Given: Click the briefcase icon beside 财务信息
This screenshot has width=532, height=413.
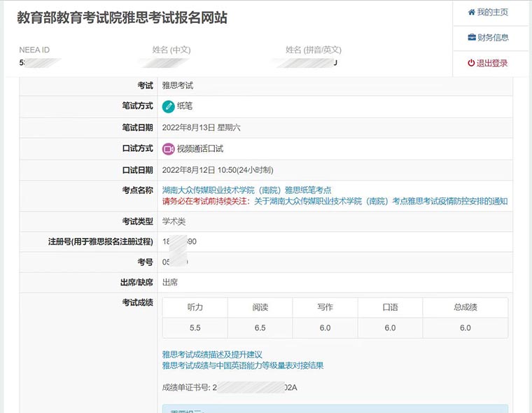Looking at the screenshot, I should tap(472, 37).
